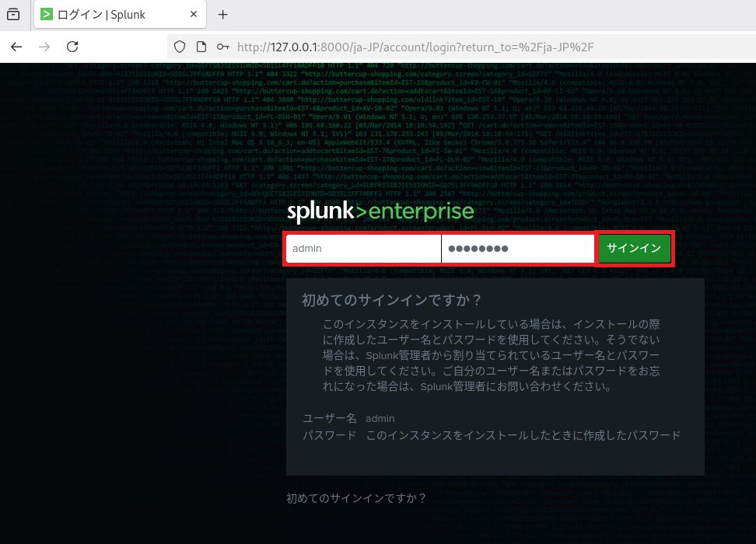Open the tracking protection shield icon
The height and width of the screenshot is (544, 756).
tap(180, 47)
